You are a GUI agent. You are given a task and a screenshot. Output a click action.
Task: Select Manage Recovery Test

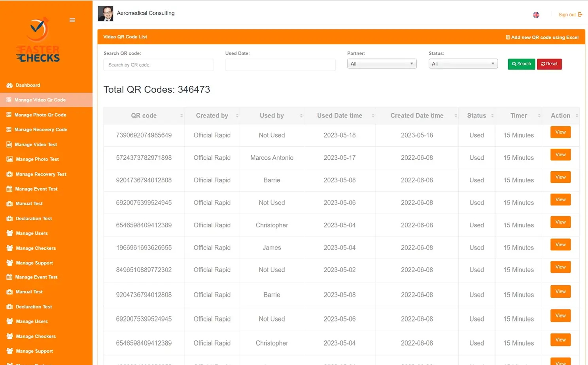(40, 174)
